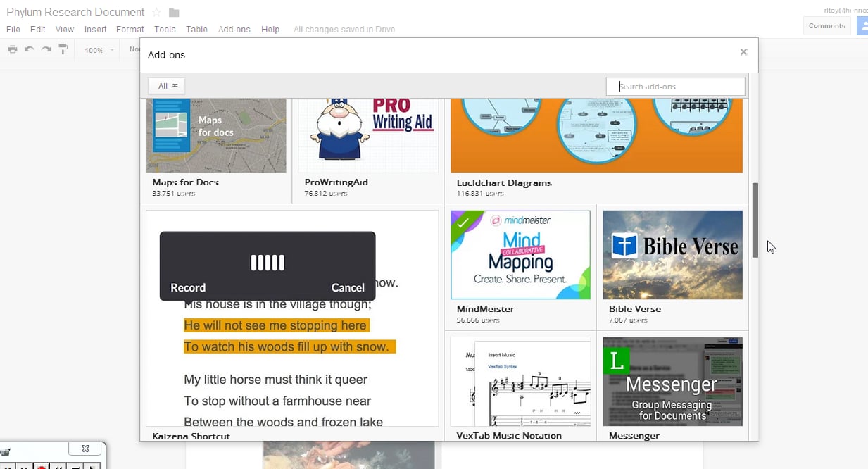Close the screen recorder widget
This screenshot has width=868, height=469.
(x=85, y=449)
